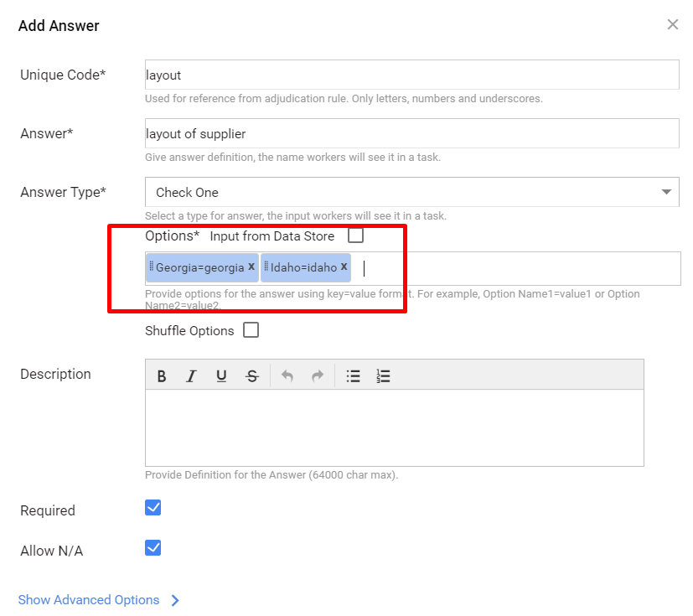The image size is (693, 616).
Task: Click the undo arrow in Description toolbar
Action: (287, 376)
